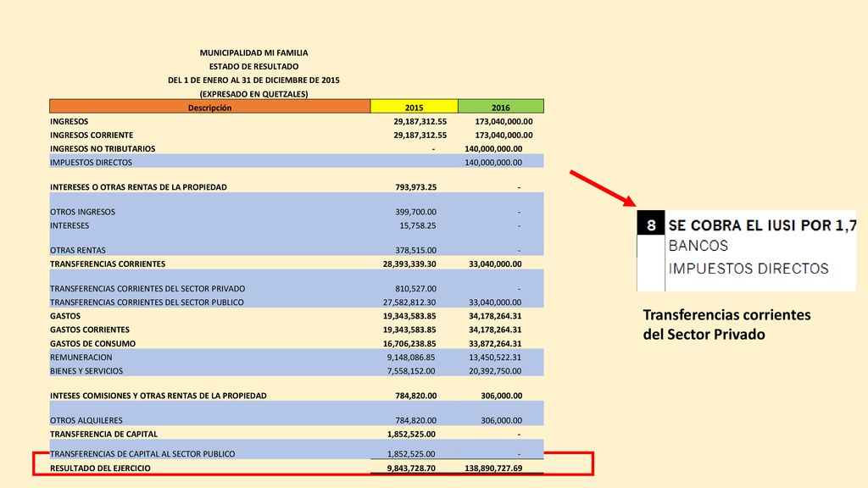Click "TRANSFERENCIAS CORRIENTES DEL SECTOR PUBLICO" row label

(x=147, y=302)
